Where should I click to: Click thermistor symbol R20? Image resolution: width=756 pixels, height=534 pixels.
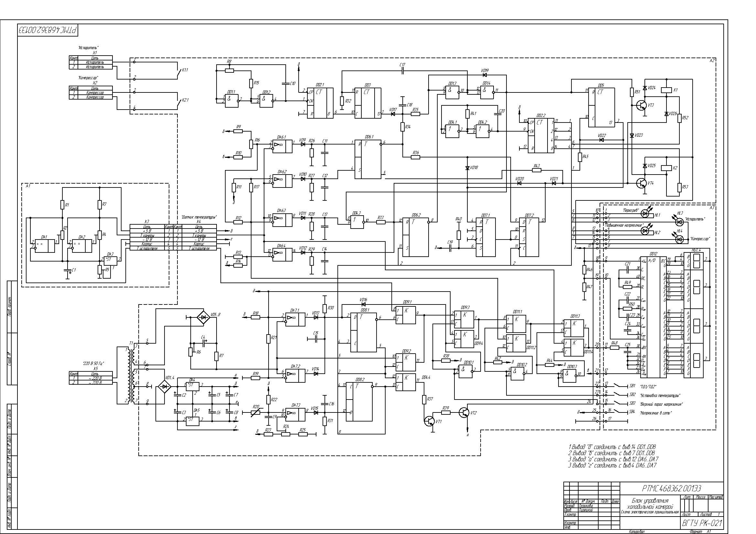256,412
